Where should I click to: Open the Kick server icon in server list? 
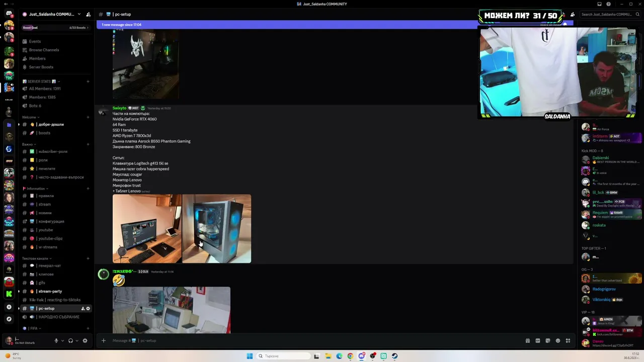coord(9,294)
